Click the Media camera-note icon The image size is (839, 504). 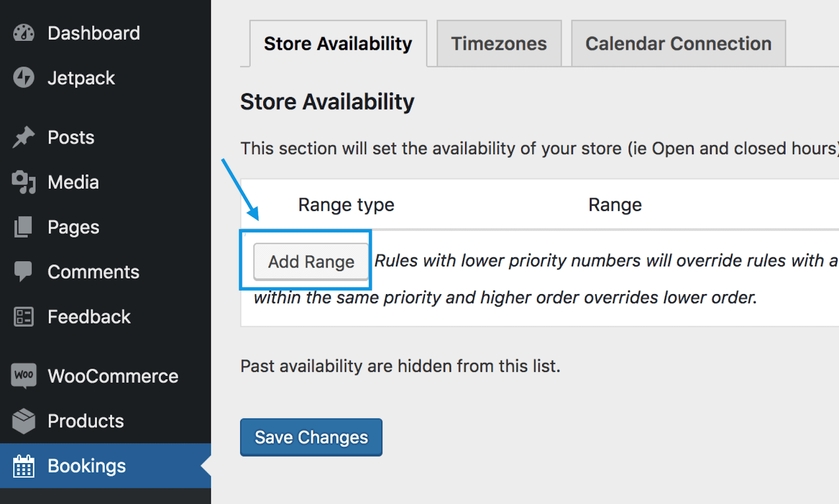coord(24,182)
